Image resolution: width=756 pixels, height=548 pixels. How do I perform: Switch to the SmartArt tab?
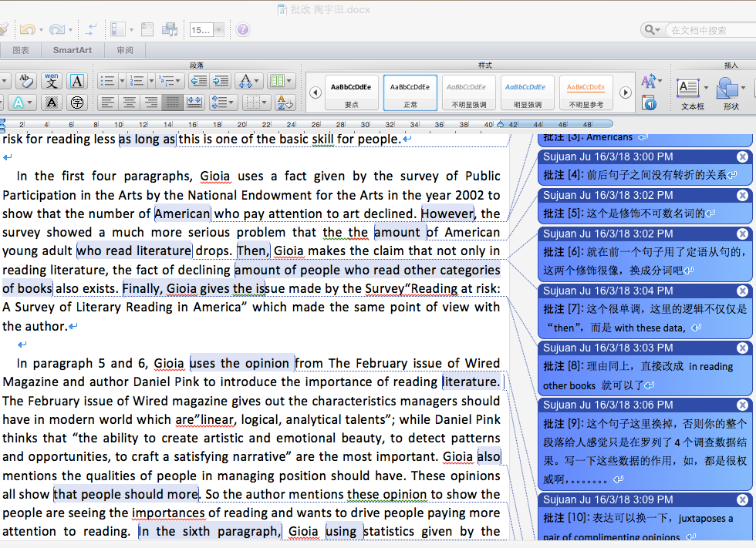point(72,50)
